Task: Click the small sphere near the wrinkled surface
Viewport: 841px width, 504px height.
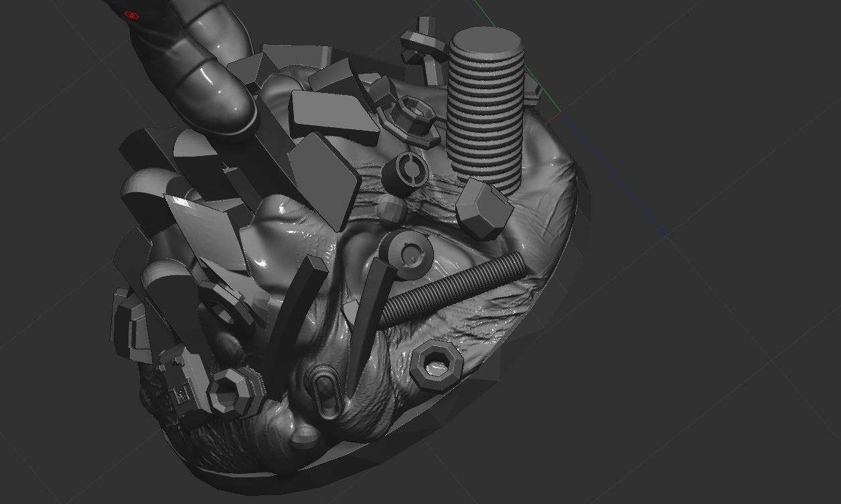Action: (x=391, y=212)
